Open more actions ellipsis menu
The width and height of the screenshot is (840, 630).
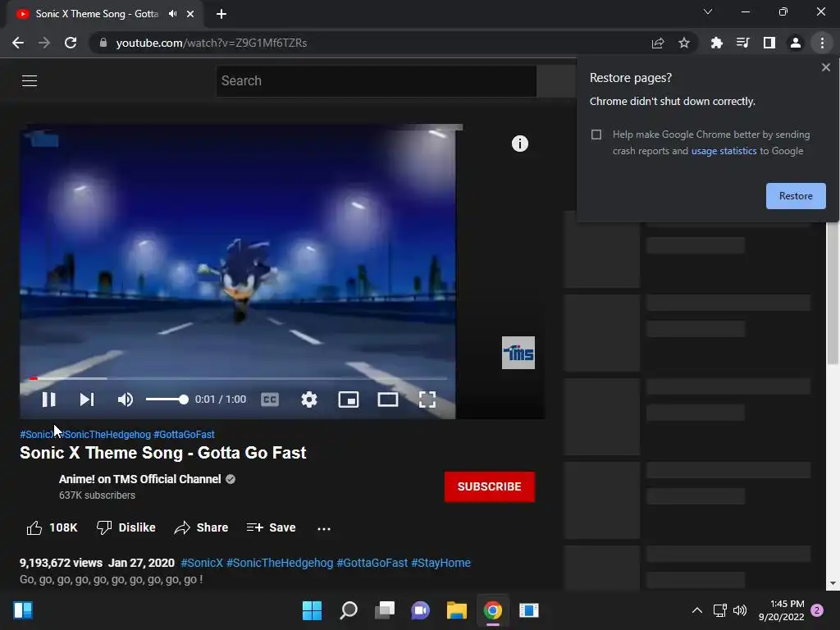coord(324,528)
